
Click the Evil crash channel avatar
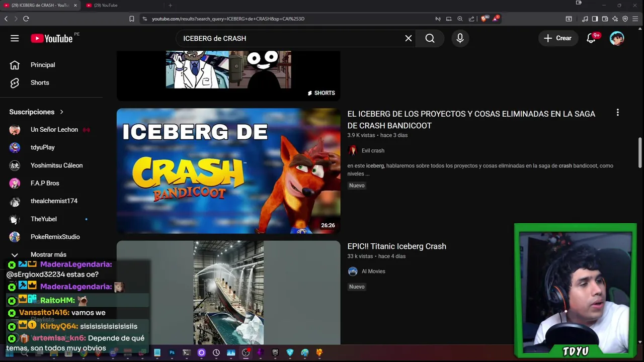(353, 150)
